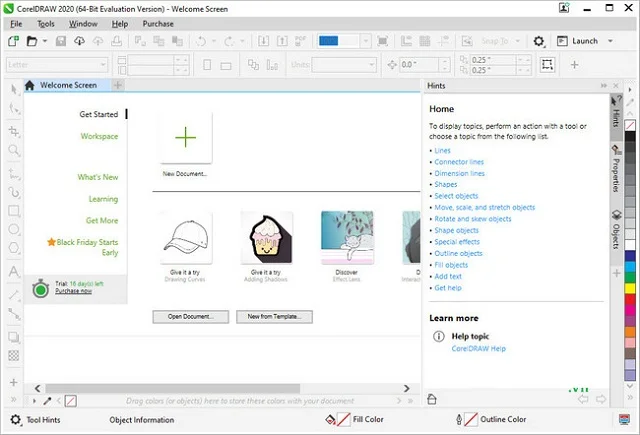Open the cupcake Adding Shadows thumbnail

coord(266,237)
